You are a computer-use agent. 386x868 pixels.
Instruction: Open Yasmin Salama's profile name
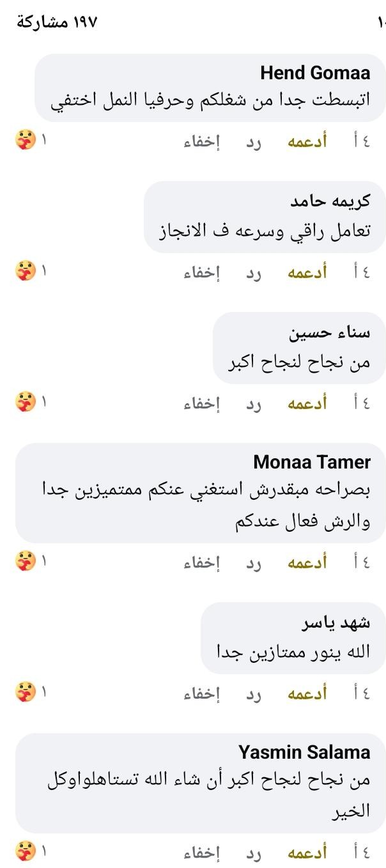click(x=304, y=752)
